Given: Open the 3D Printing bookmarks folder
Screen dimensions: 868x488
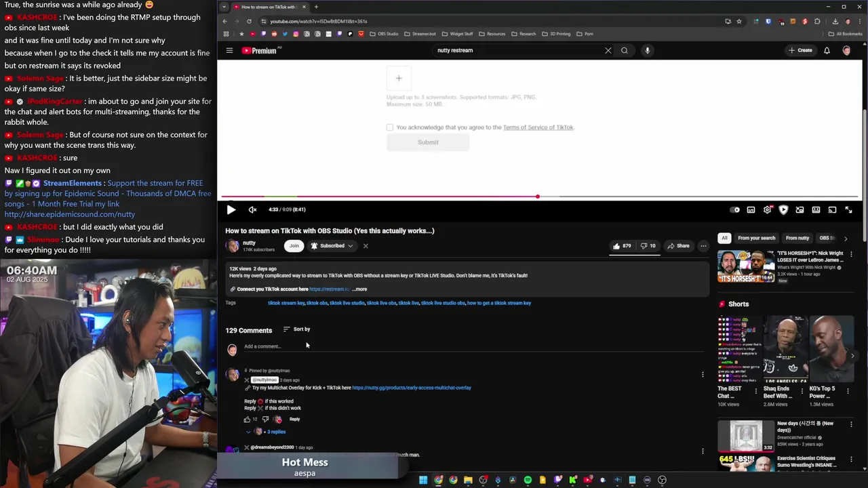Looking at the screenshot, I should (557, 34).
